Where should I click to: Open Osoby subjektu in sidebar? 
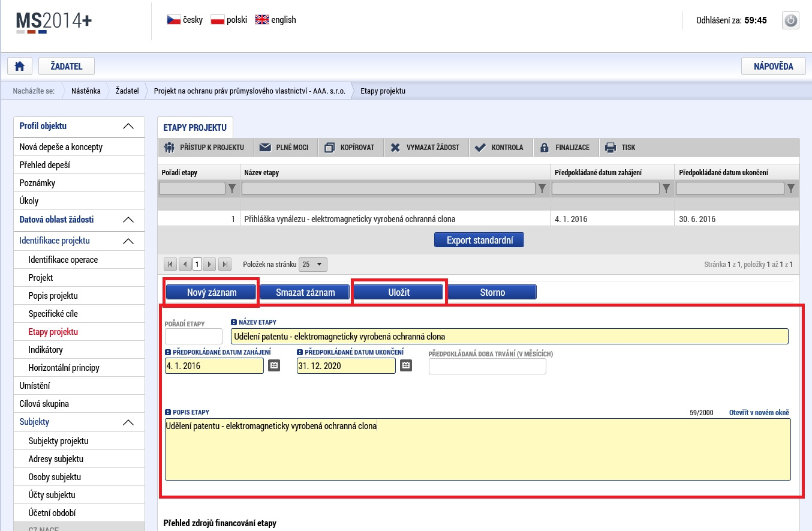click(x=79, y=477)
